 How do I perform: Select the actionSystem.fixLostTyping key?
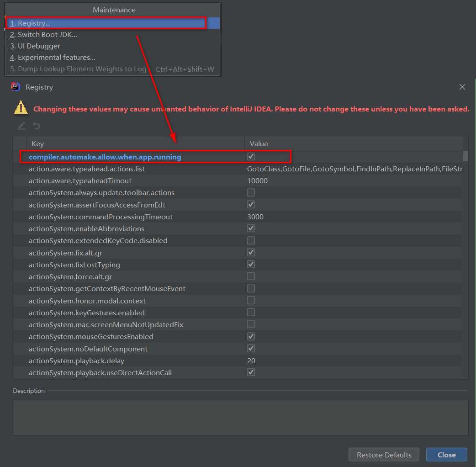pos(74,265)
